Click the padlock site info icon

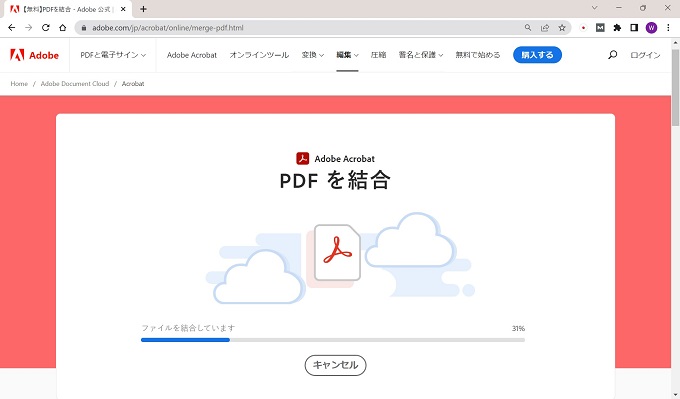pos(84,28)
